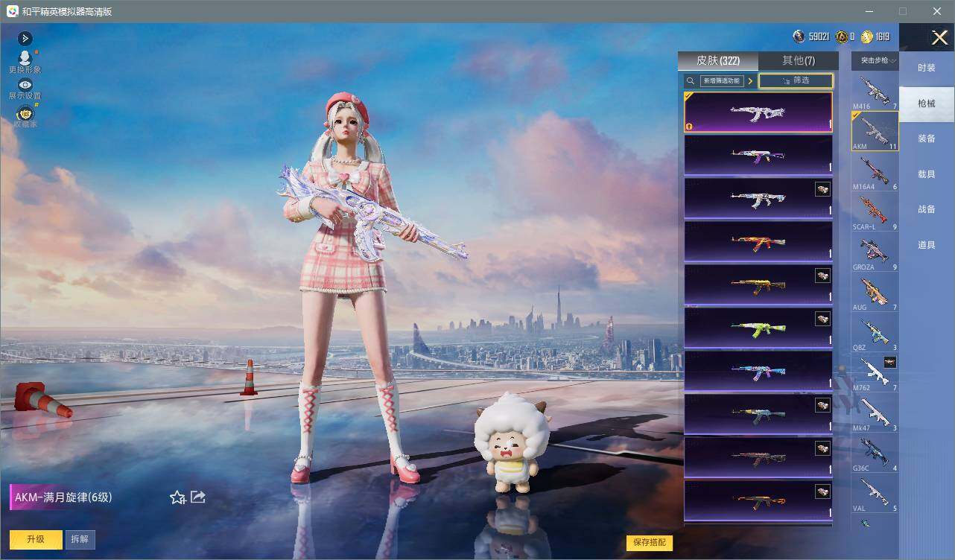Screen dimensions: 955x560
Task: Close the wardrobe with the white X
Action: click(939, 38)
